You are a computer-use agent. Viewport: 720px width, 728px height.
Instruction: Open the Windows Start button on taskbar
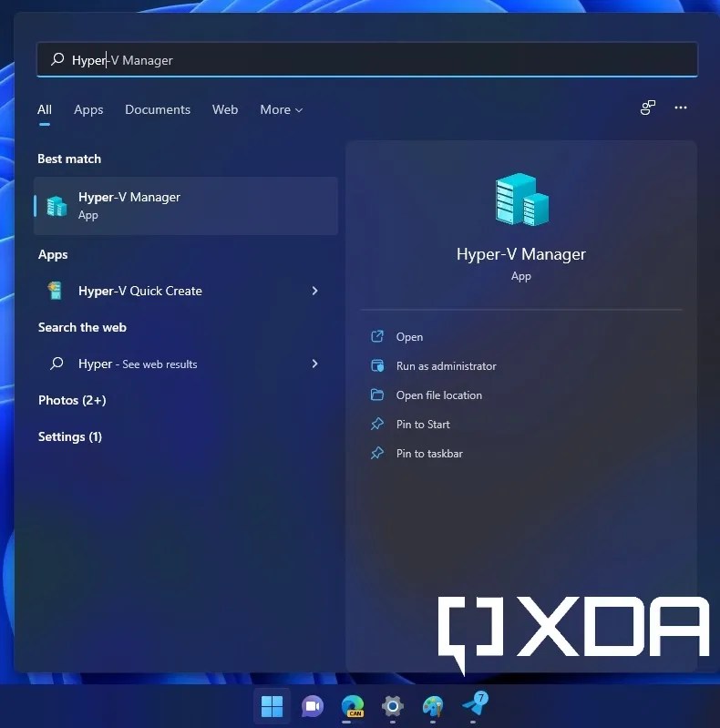272,706
